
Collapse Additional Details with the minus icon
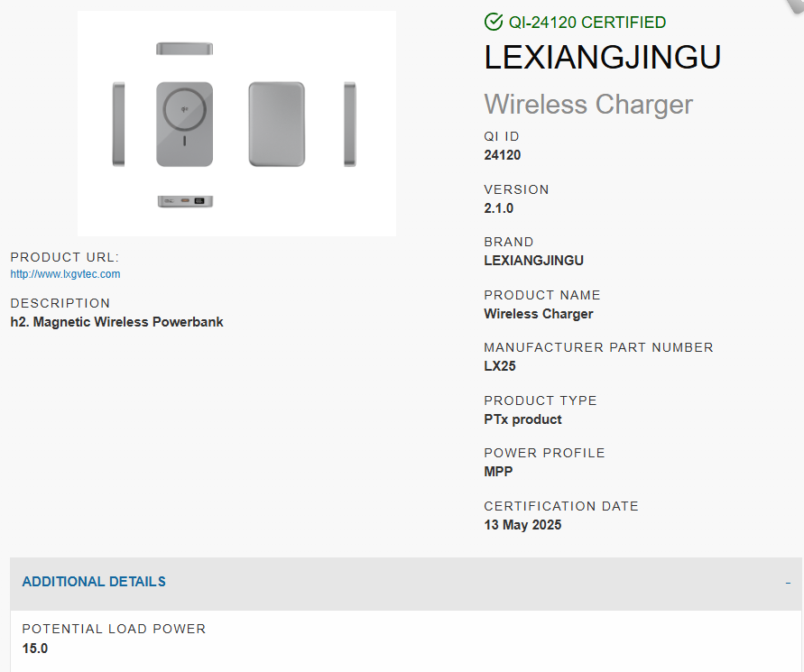point(788,583)
